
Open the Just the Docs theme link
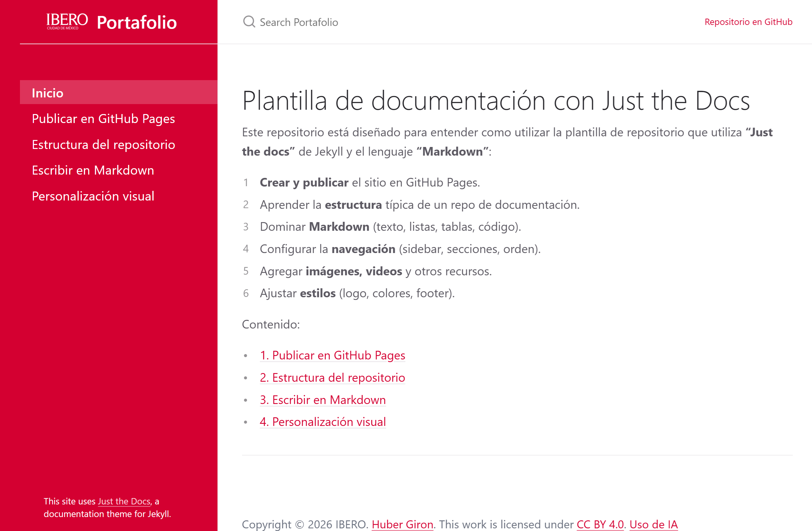[x=124, y=501]
